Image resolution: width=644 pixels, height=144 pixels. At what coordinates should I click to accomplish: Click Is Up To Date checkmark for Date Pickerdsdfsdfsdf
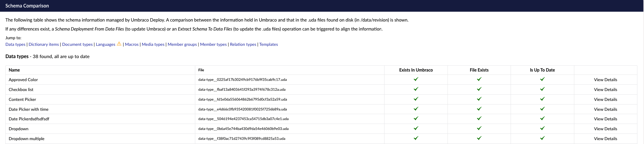[x=542, y=119]
